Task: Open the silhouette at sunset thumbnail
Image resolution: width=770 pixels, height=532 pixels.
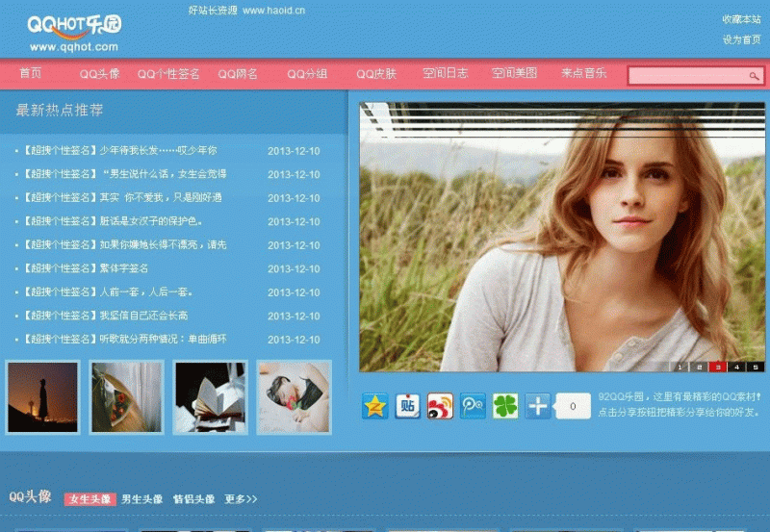Action: pyautogui.click(x=42, y=397)
